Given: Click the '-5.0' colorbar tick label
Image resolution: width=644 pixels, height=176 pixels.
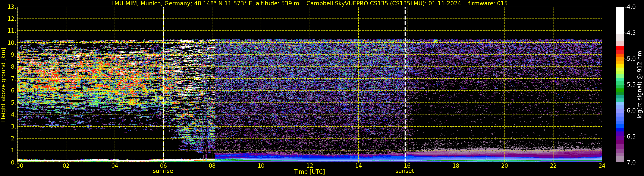Looking at the screenshot, I should click(x=630, y=59).
